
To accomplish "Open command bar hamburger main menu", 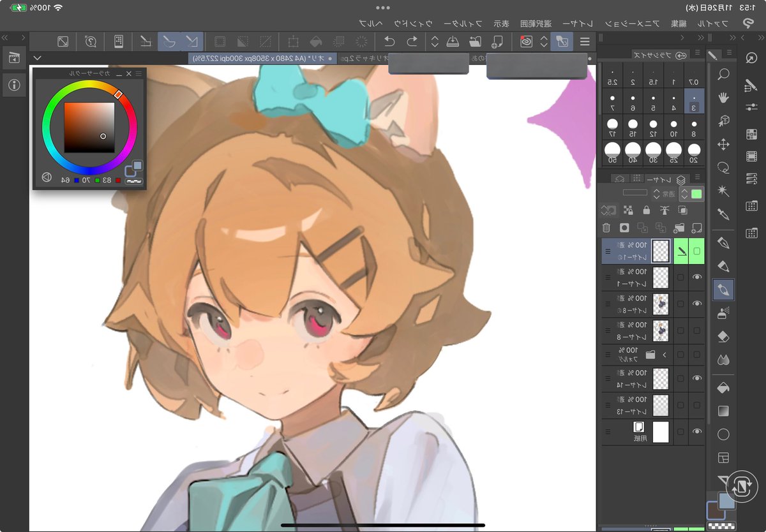I will (x=584, y=42).
